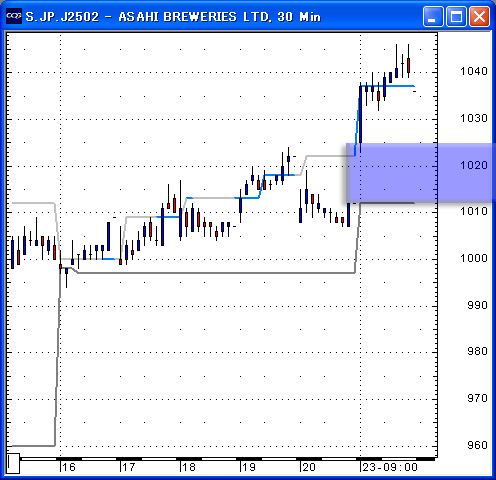This screenshot has width=496, height=480.
Task: Minimize the Asahi Breweries chart window
Action: tap(433, 16)
